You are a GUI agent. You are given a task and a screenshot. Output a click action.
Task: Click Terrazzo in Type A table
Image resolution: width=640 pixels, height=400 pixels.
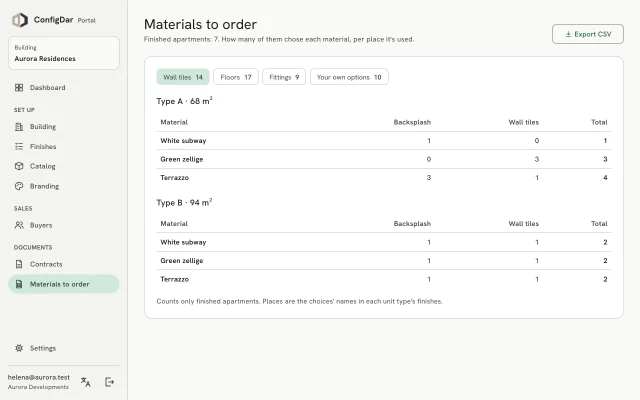click(175, 178)
